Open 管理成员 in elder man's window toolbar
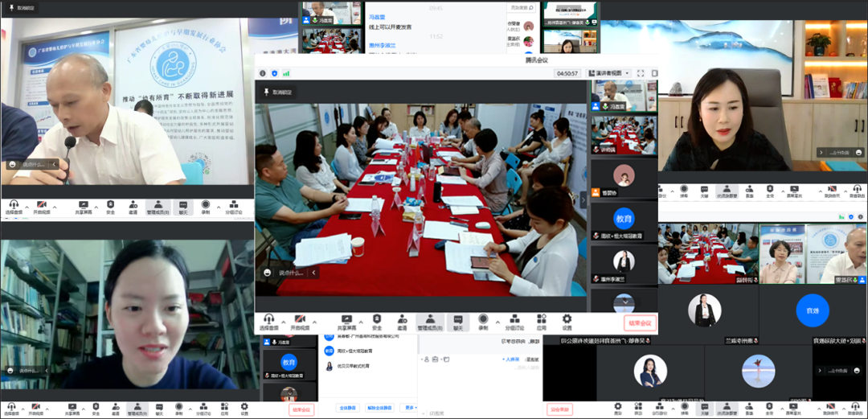The height and width of the screenshot is (419, 868). point(158,207)
